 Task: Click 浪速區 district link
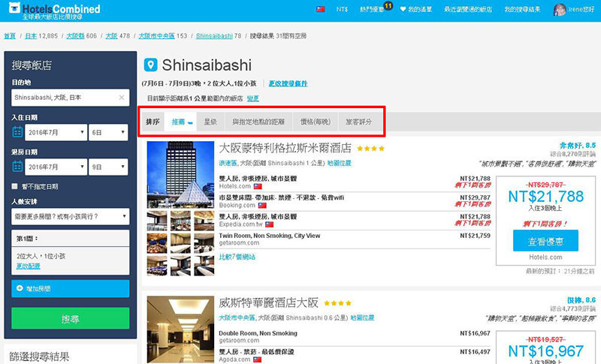click(228, 163)
